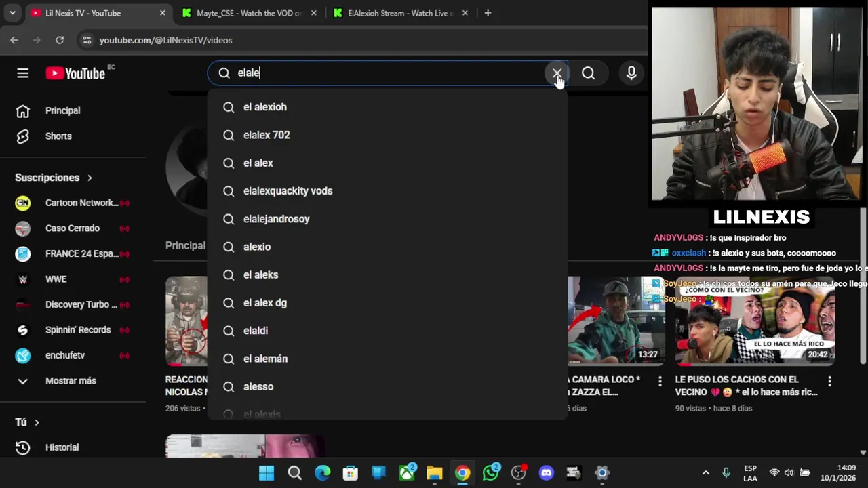868x488 pixels.
Task: Open the YouTube hamburger guide menu
Action: 22,73
